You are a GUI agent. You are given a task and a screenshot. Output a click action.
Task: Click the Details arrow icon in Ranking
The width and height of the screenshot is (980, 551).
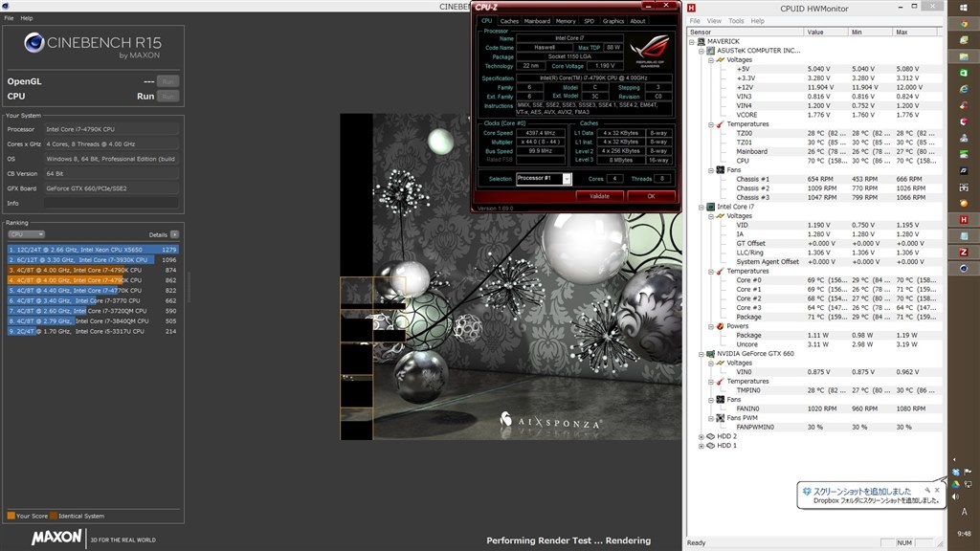point(174,234)
